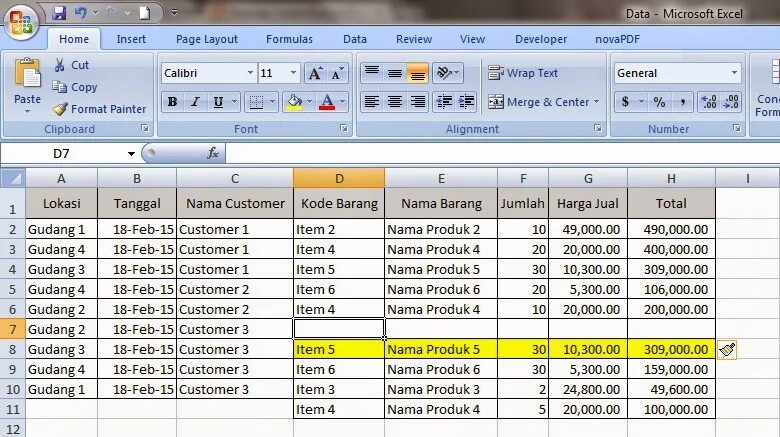Screen dimensions: 780x437
Task: Apply comma style
Action: click(x=683, y=102)
